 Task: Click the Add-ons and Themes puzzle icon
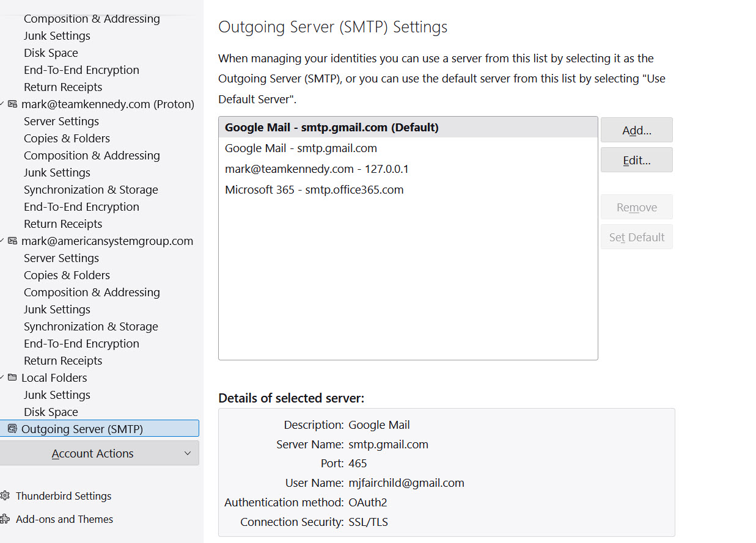click(x=6, y=519)
